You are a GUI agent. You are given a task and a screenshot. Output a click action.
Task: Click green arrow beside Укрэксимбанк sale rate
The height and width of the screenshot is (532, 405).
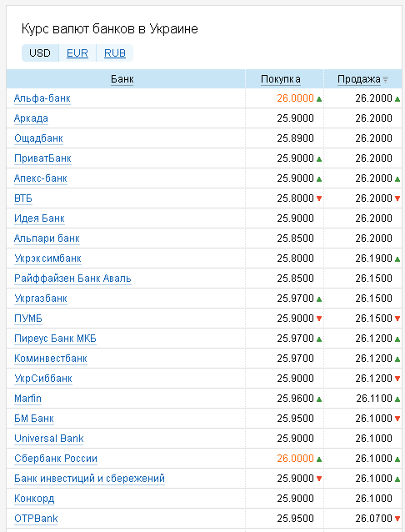coord(397,259)
